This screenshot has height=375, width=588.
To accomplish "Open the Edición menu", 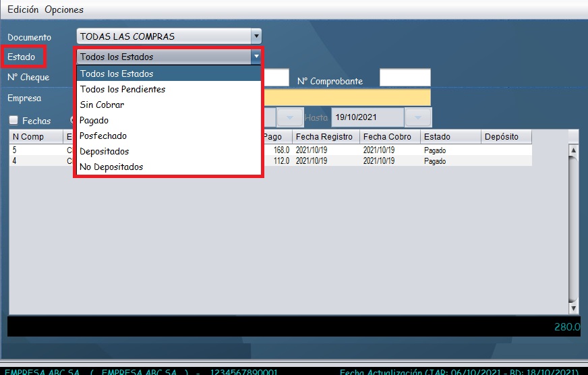I will (24, 10).
